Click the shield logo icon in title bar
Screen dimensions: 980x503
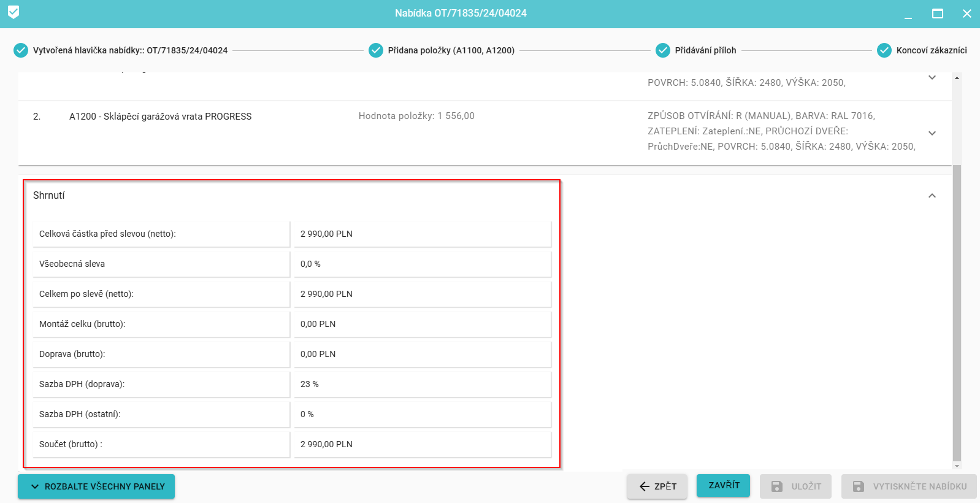coord(13,12)
